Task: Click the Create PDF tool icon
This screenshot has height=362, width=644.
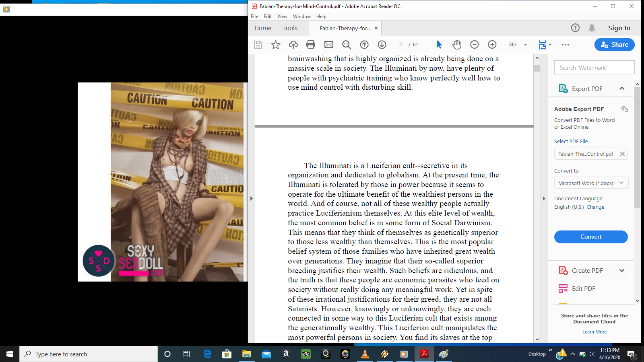Action: [563, 270]
